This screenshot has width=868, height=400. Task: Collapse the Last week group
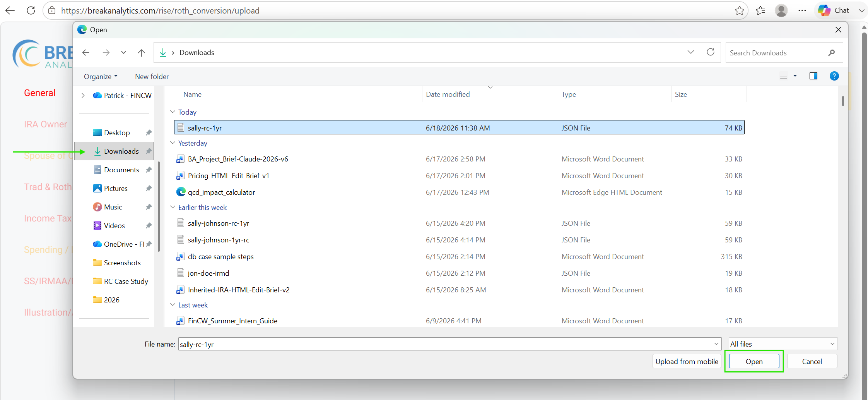tap(173, 305)
